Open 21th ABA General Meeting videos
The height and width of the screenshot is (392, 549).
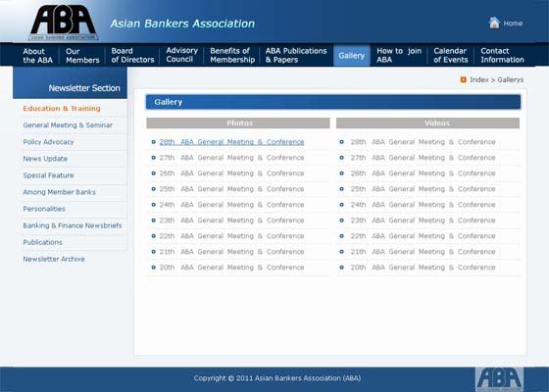tap(423, 252)
